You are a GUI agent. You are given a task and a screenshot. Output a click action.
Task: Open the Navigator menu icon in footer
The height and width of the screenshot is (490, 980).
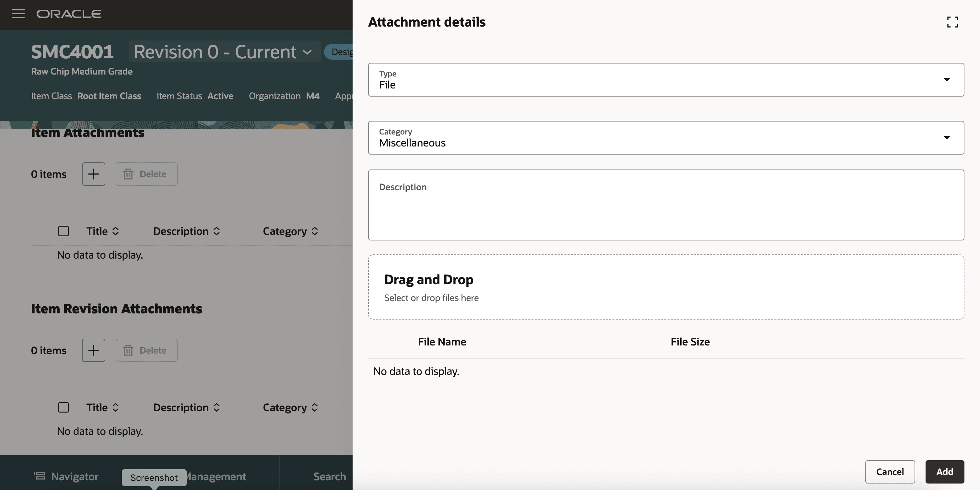[x=40, y=476]
